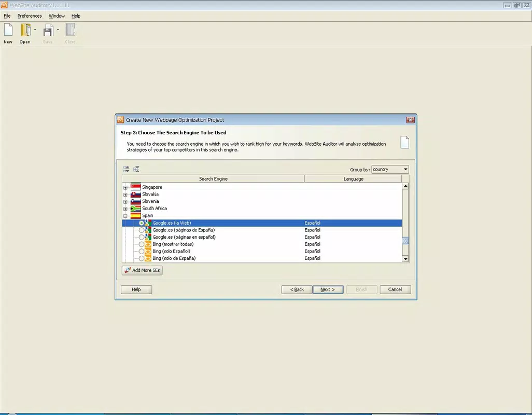Click the collapse all groups icon
532x415 pixels.
pos(136,169)
